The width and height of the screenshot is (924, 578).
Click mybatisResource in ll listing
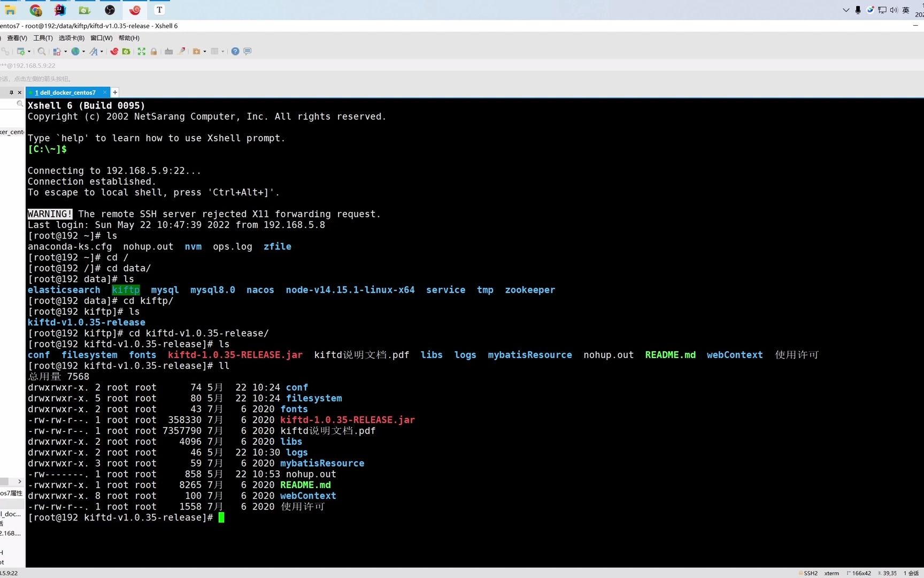(x=322, y=463)
